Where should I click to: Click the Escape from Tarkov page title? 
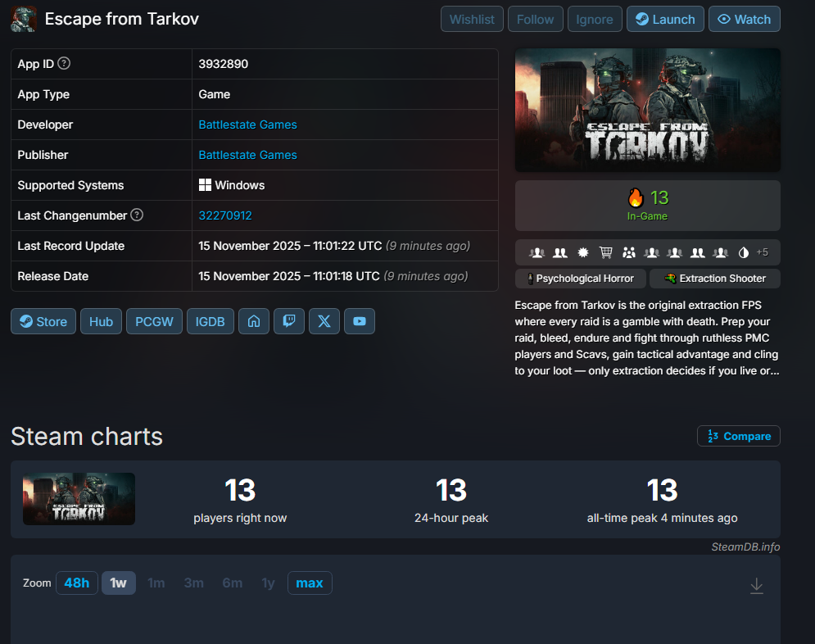point(121,19)
